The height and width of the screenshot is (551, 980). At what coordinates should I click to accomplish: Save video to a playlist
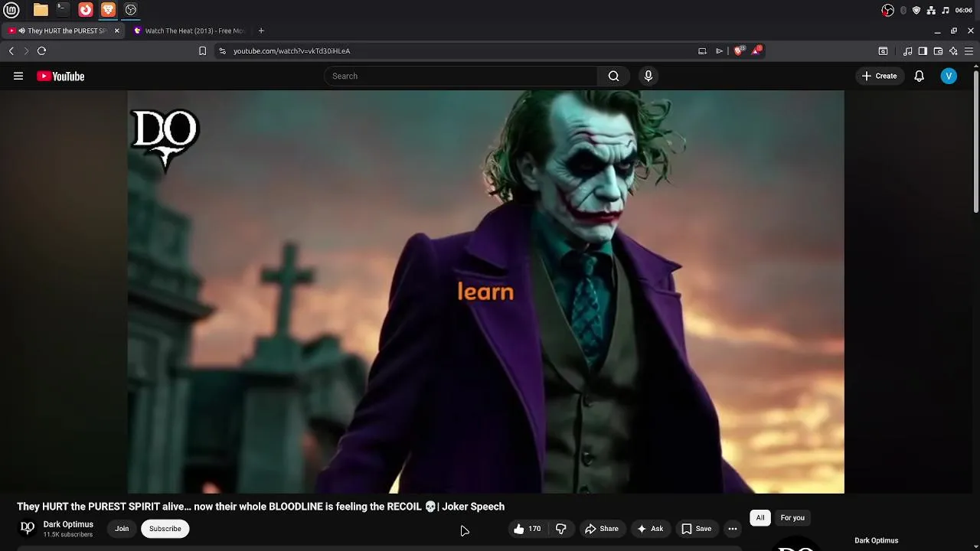(697, 528)
